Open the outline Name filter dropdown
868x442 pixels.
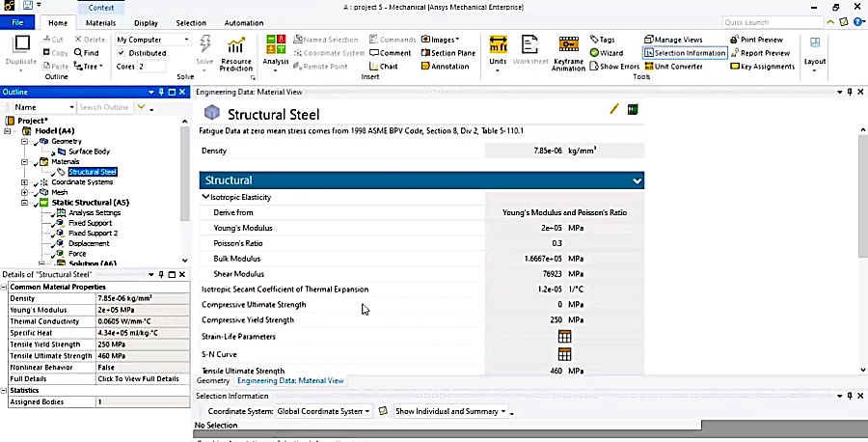44,107
